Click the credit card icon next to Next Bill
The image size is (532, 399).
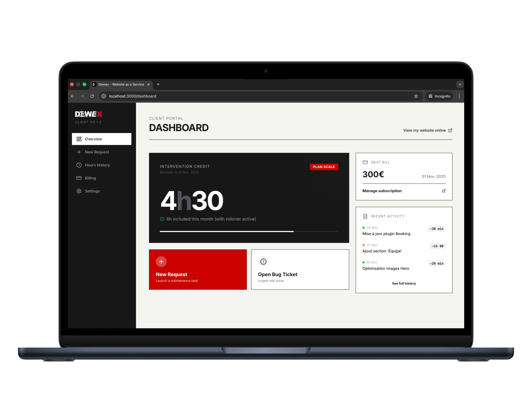pyautogui.click(x=365, y=162)
